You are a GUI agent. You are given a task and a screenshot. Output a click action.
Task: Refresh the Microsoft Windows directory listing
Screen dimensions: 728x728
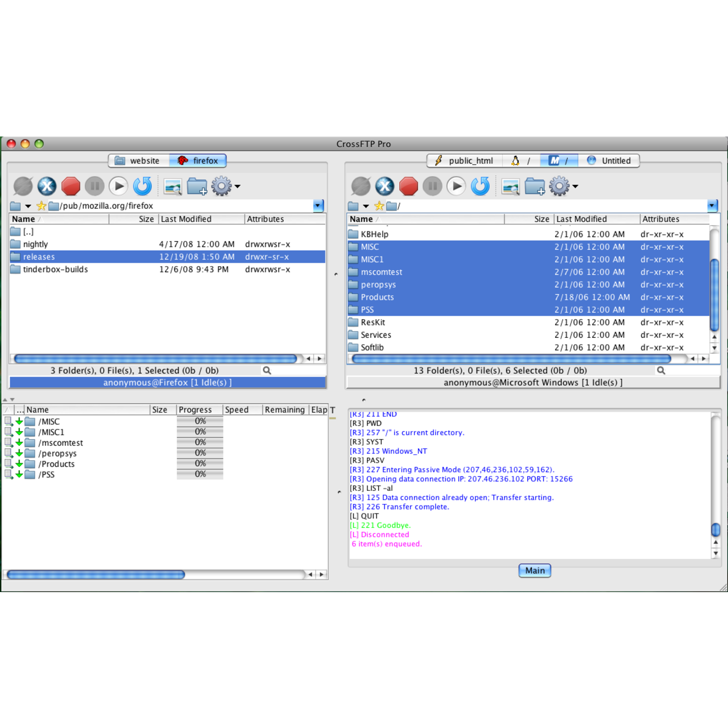pyautogui.click(x=480, y=186)
